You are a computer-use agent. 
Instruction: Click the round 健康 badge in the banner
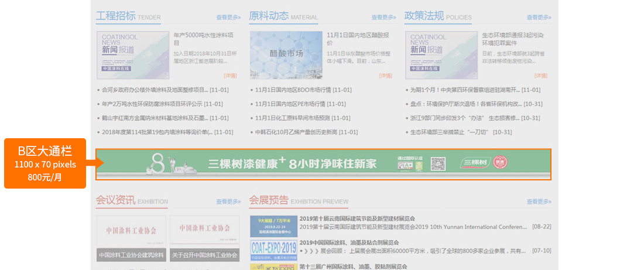pyautogui.click(x=500, y=162)
